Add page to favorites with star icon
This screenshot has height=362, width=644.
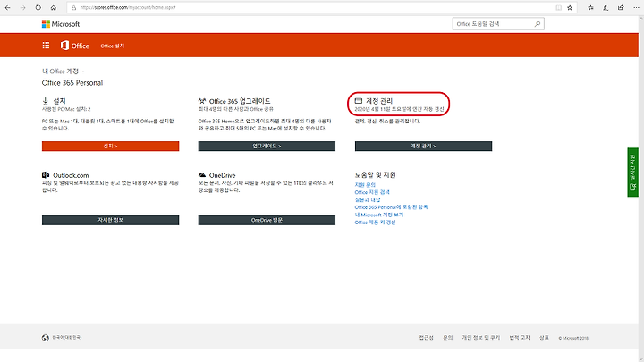[x=570, y=7]
